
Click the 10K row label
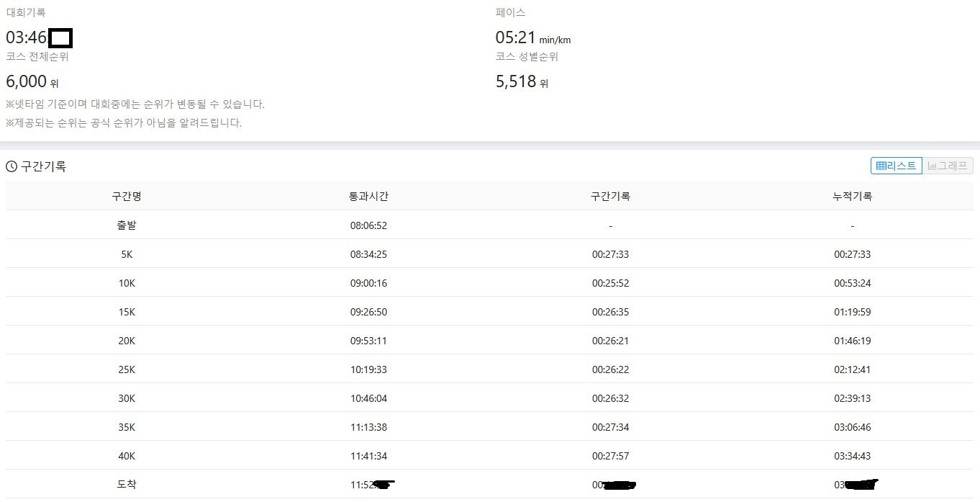(127, 283)
